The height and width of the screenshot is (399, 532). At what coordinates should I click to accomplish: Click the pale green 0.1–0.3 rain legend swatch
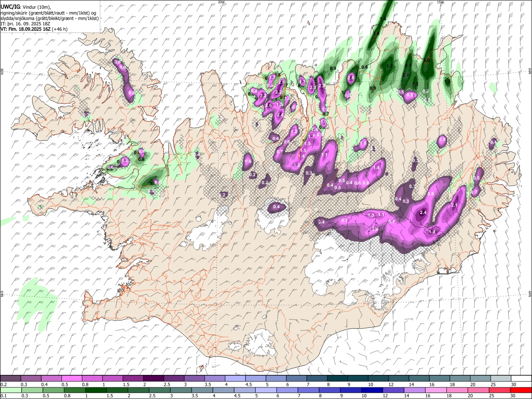[x=11, y=390]
